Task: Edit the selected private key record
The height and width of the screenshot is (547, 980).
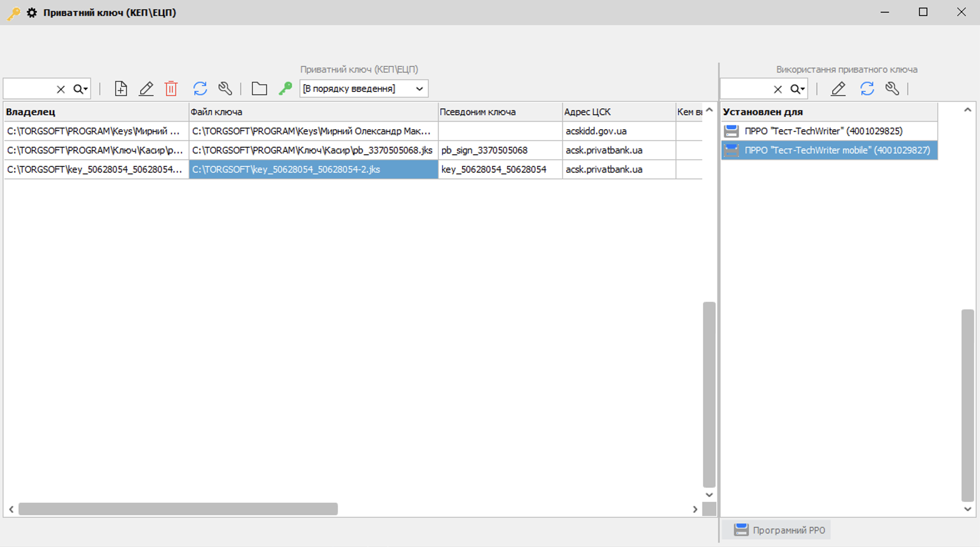Action: click(146, 89)
